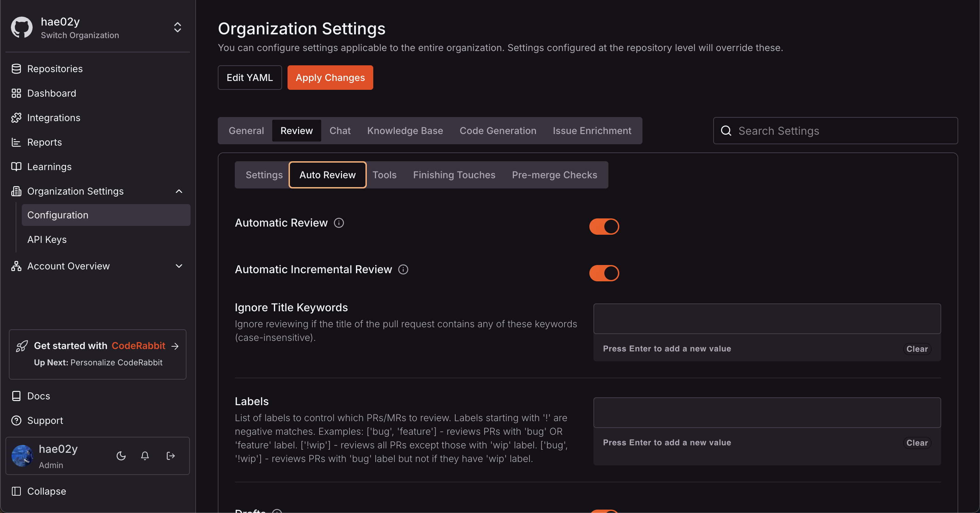Open the Switch Organization selector
Viewport: 980px width, 513px height.
(177, 27)
